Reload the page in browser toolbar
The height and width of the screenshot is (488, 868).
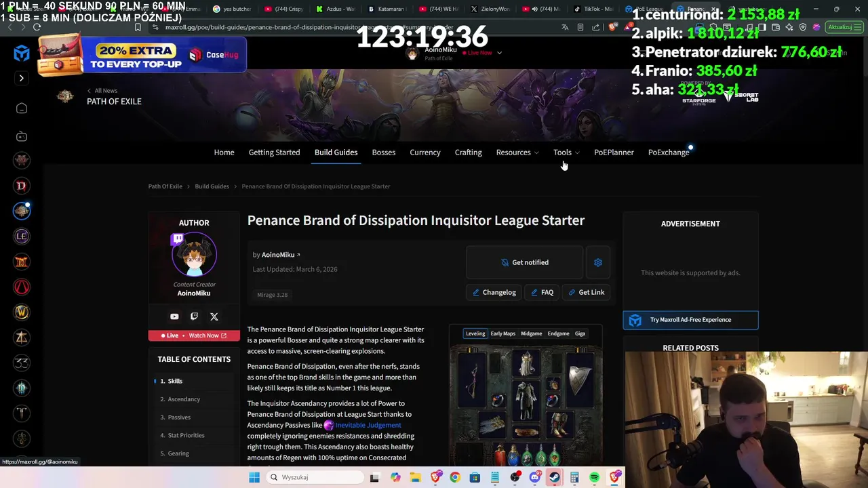point(37,27)
